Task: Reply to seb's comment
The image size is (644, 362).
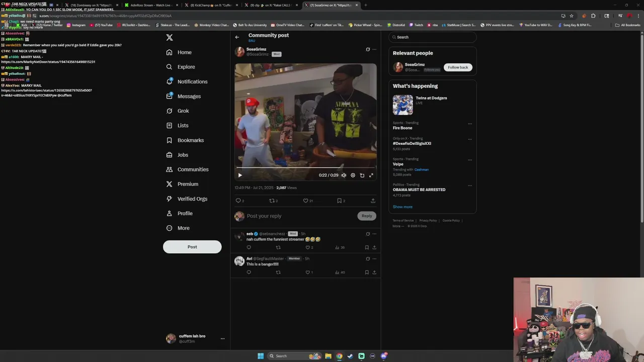Action: point(249,247)
